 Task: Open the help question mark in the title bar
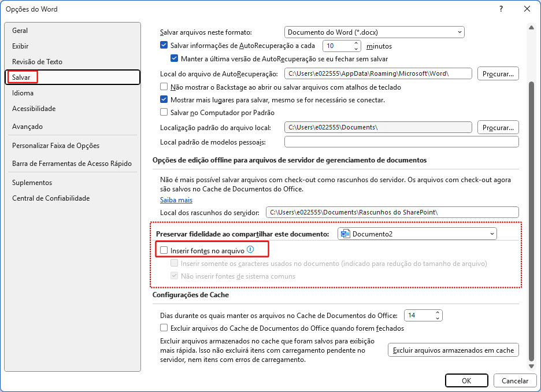click(501, 9)
